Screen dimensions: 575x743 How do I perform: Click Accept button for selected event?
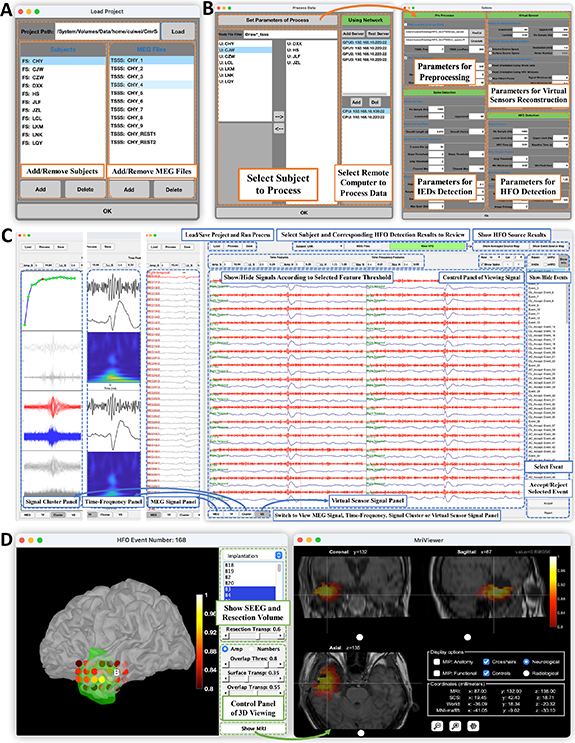[548, 504]
